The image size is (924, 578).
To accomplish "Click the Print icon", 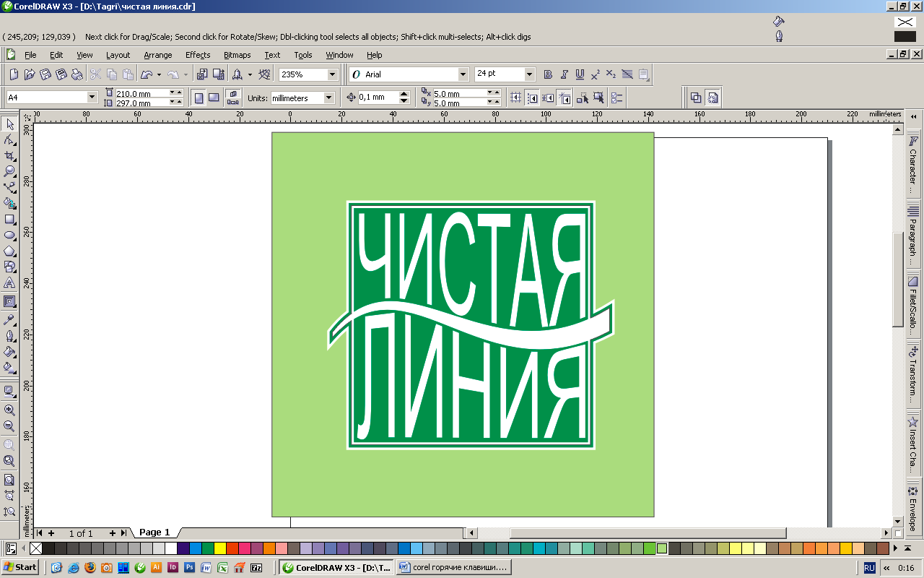I will point(77,74).
